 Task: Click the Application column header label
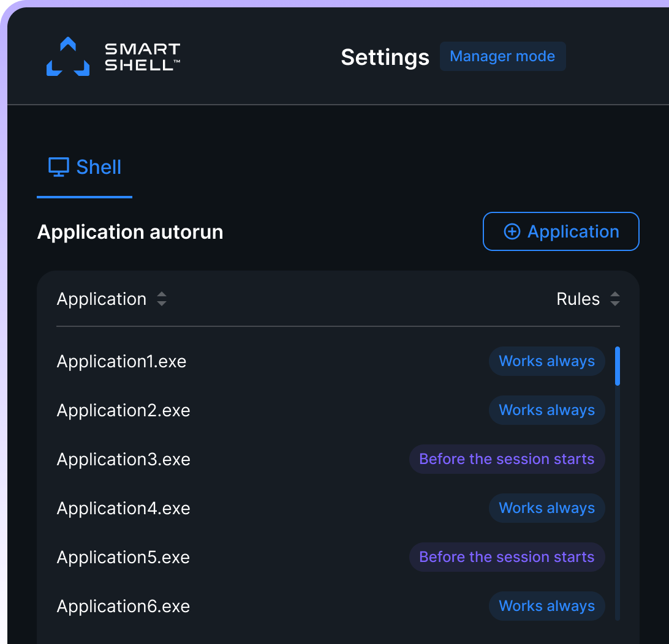[x=102, y=299]
